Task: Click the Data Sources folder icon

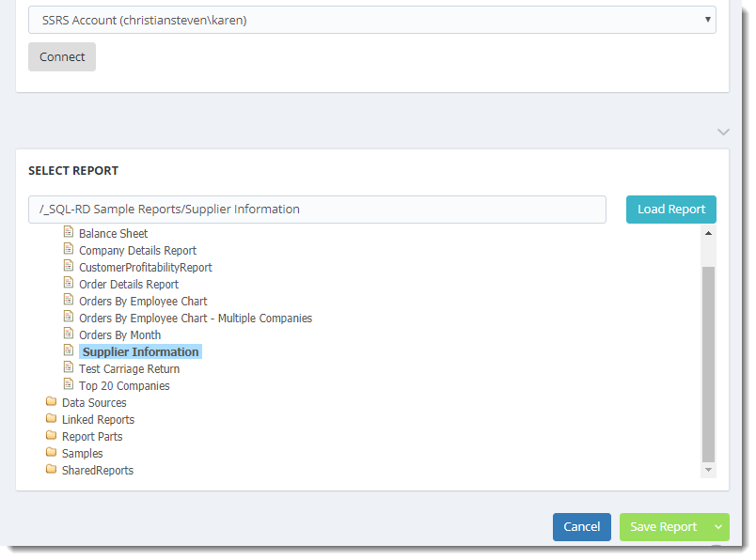Action: (x=51, y=401)
